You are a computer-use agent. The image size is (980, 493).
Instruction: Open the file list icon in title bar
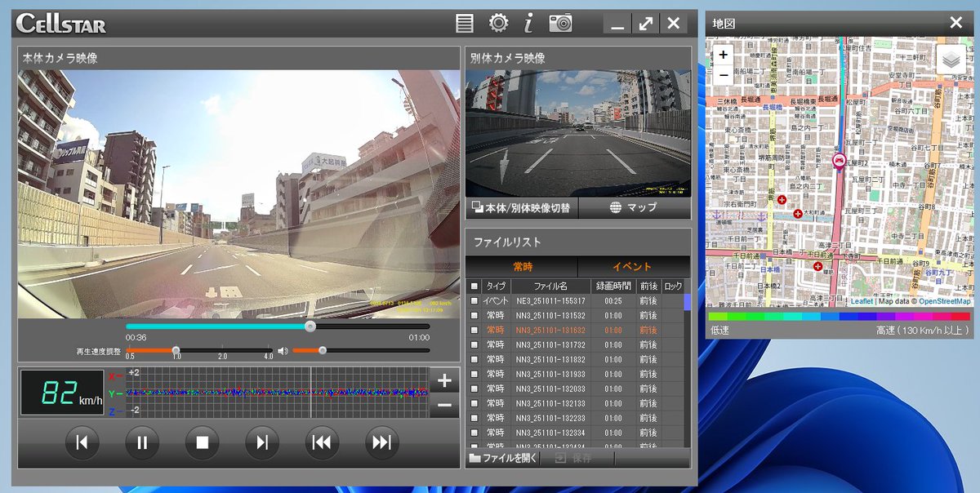pyautogui.click(x=464, y=23)
